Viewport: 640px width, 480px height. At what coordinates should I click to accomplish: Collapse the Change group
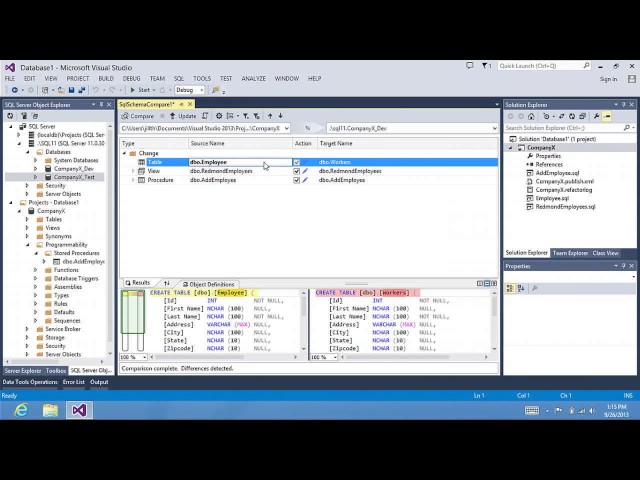[124, 153]
